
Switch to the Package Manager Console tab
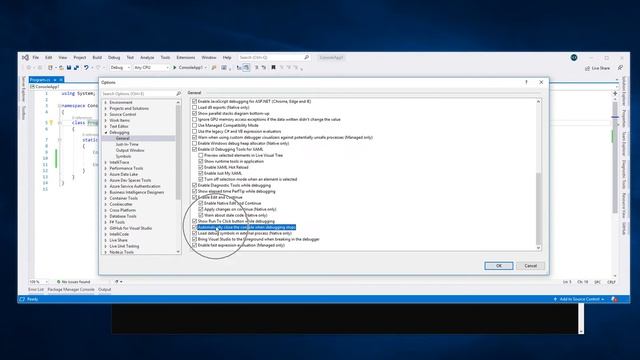click(71, 289)
